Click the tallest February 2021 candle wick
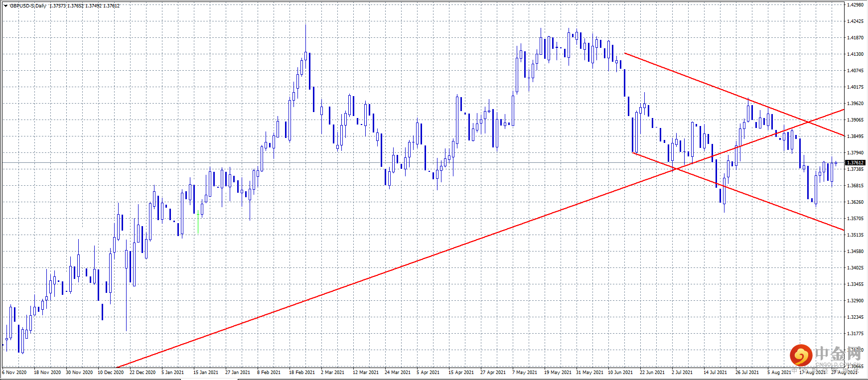 305,37
